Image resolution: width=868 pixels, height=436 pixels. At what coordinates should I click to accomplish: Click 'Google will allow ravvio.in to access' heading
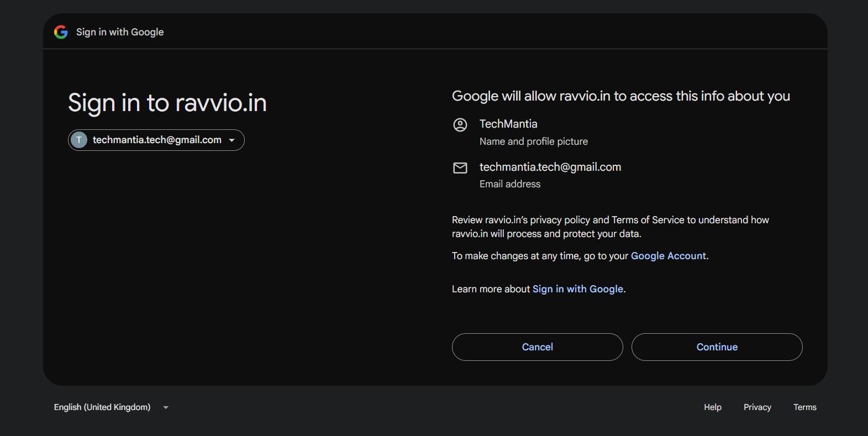click(621, 96)
